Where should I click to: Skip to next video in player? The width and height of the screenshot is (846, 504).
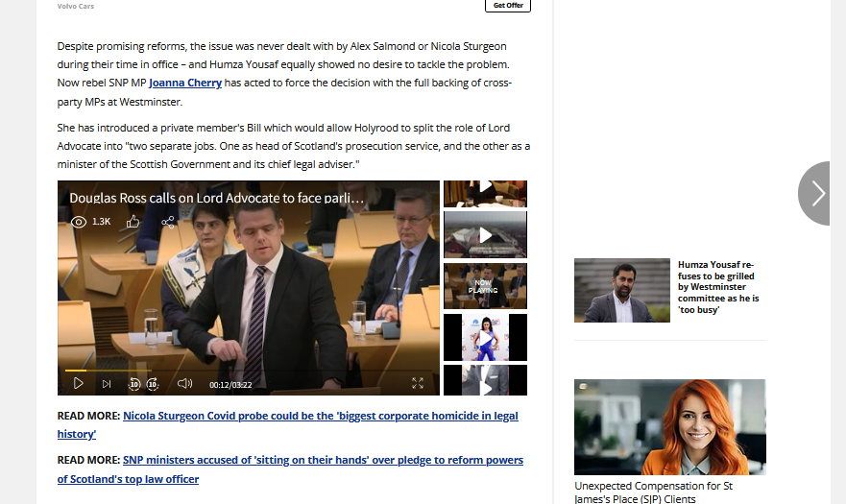(x=107, y=384)
